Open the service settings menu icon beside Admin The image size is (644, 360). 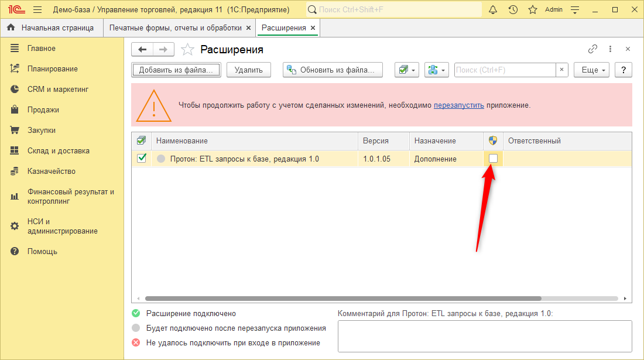(x=575, y=9)
